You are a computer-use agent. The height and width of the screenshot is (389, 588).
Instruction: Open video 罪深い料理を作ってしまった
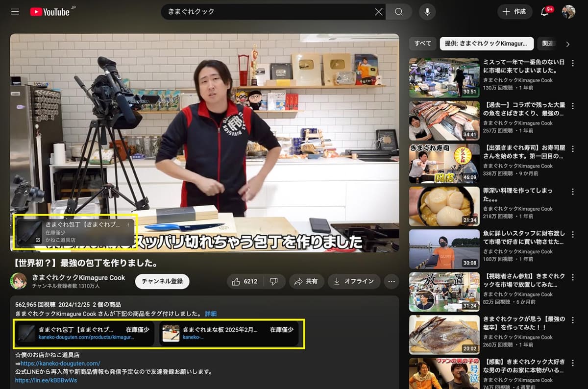(x=518, y=195)
